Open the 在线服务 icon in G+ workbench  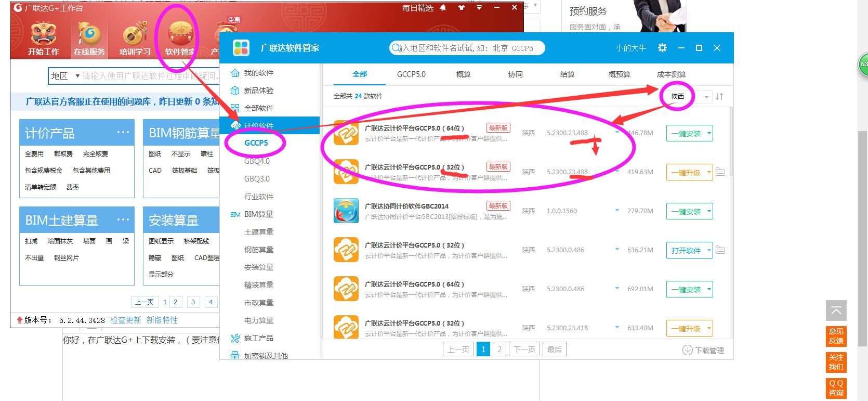[89, 38]
